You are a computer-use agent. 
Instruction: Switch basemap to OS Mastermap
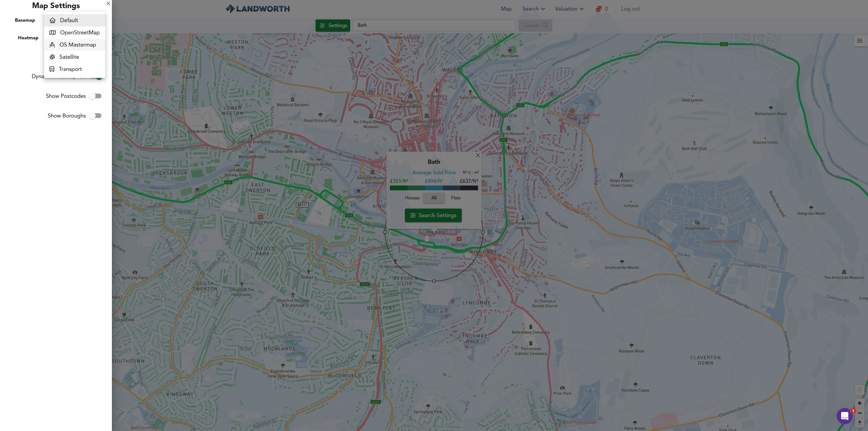point(74,45)
